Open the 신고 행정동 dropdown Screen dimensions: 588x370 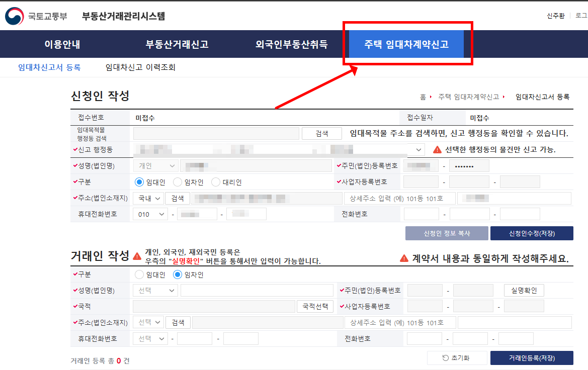pyautogui.click(x=418, y=149)
